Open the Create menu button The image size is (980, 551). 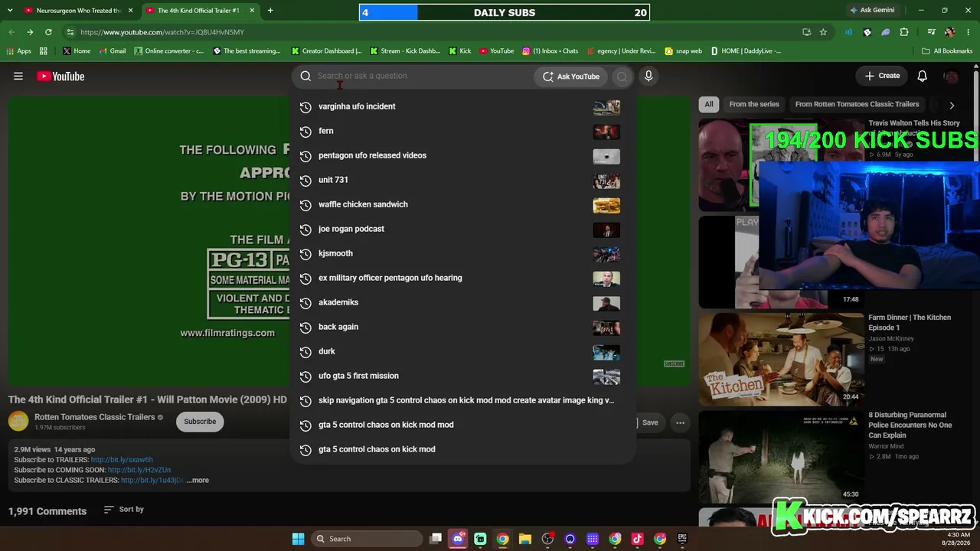click(x=882, y=76)
